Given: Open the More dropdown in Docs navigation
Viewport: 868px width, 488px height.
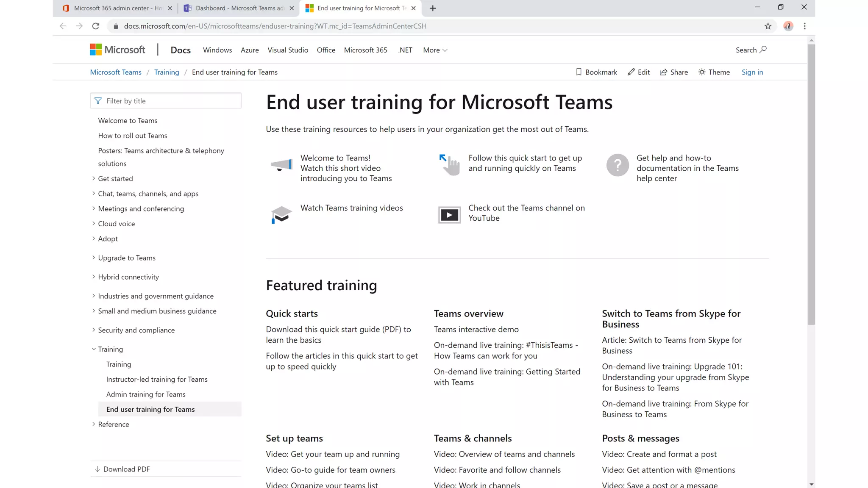Looking at the screenshot, I should click(435, 50).
